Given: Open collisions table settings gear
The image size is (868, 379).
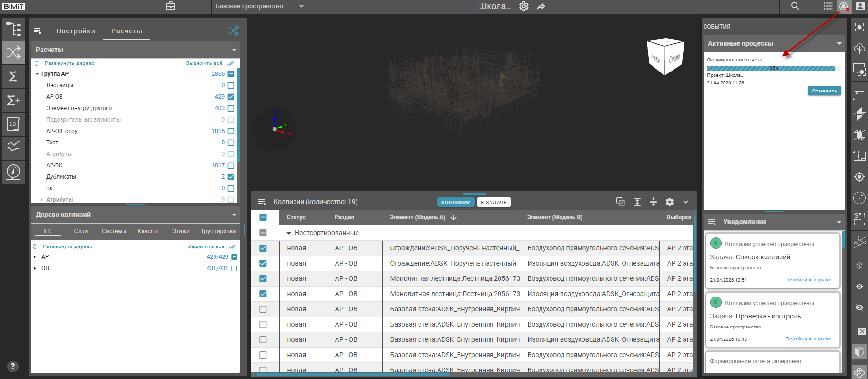Looking at the screenshot, I should coord(670,202).
